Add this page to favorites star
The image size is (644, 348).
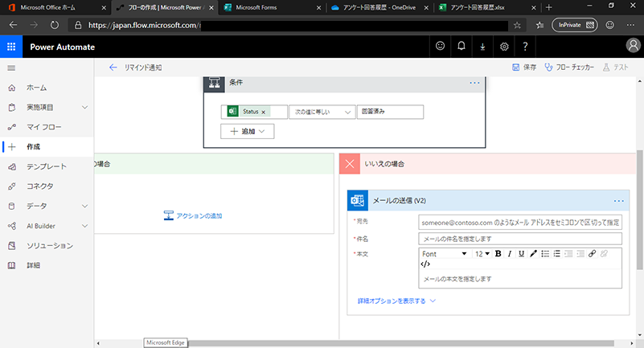pyautogui.click(x=517, y=26)
